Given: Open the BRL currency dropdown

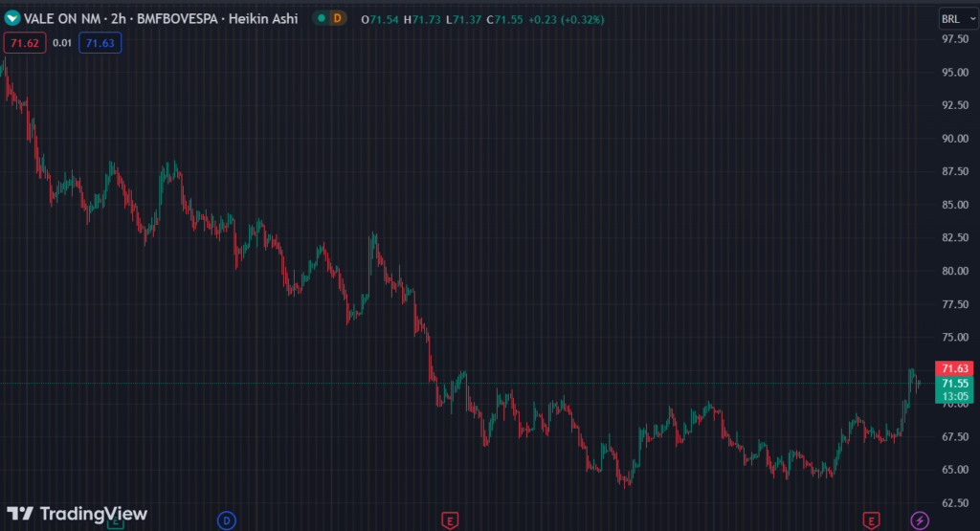Looking at the screenshot, I should point(957,19).
